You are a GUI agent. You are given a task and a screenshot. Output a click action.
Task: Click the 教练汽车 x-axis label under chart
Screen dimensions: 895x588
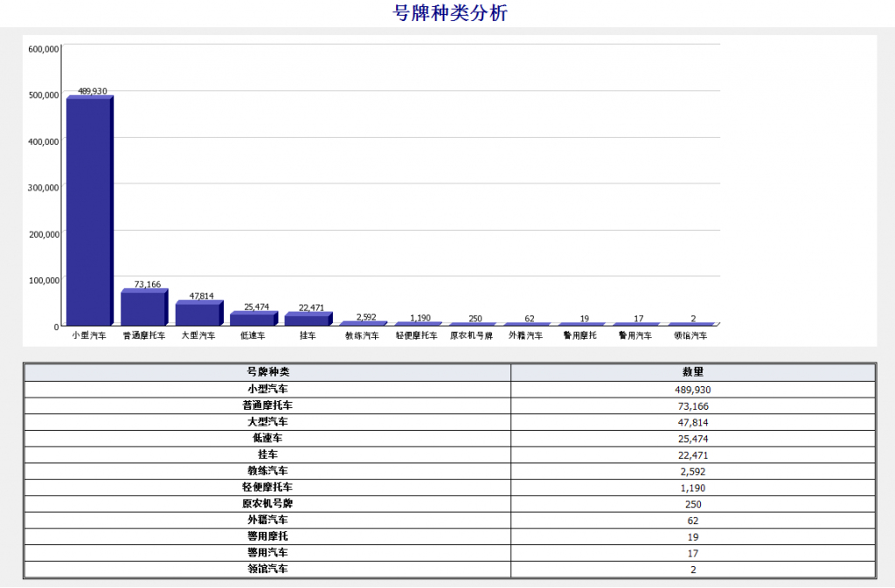coord(362,336)
